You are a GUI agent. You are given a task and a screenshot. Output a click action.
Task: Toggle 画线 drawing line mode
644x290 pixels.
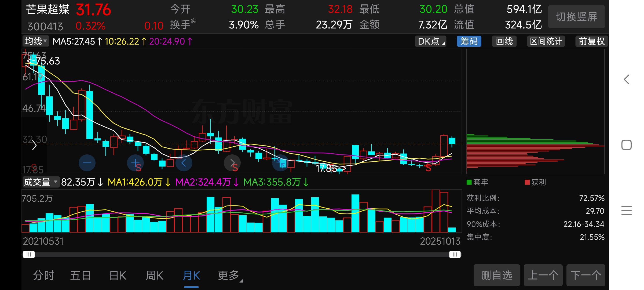point(504,41)
